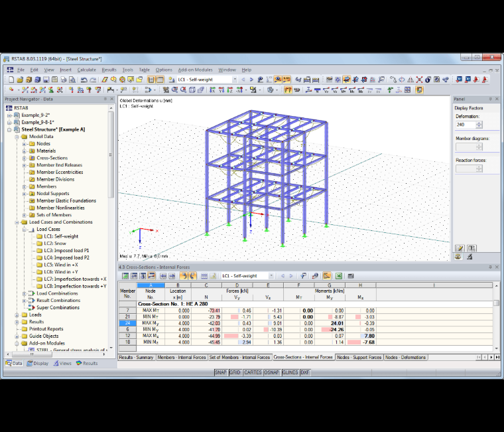Export table to Excel
The height and width of the screenshot is (432, 504).
pos(339,275)
